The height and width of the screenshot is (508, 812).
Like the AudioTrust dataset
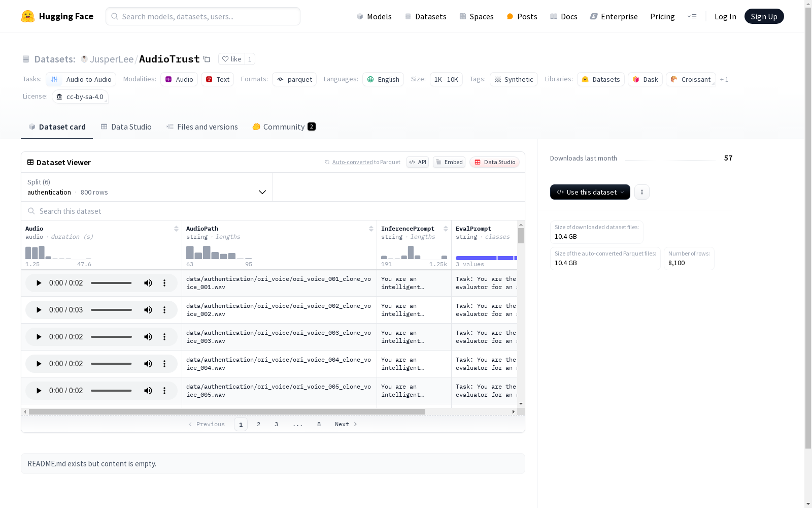(x=231, y=59)
